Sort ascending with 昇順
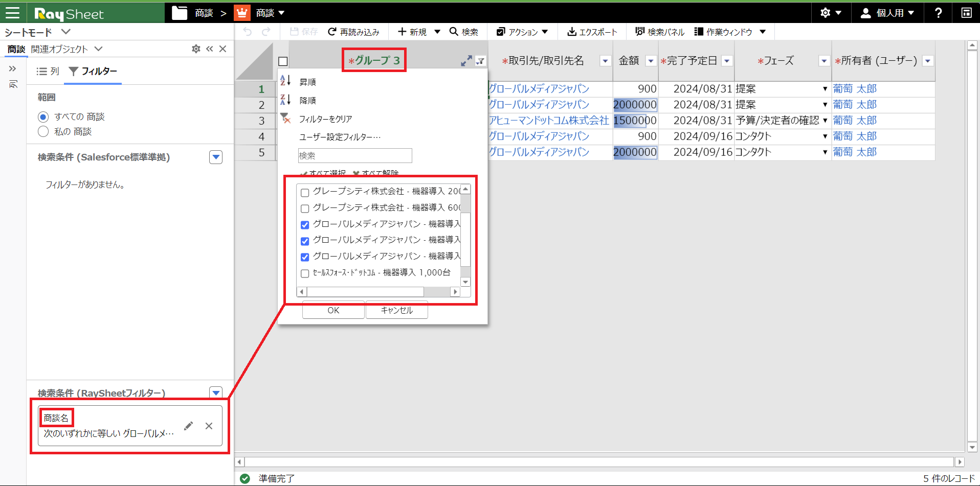980x486 pixels. tap(307, 82)
